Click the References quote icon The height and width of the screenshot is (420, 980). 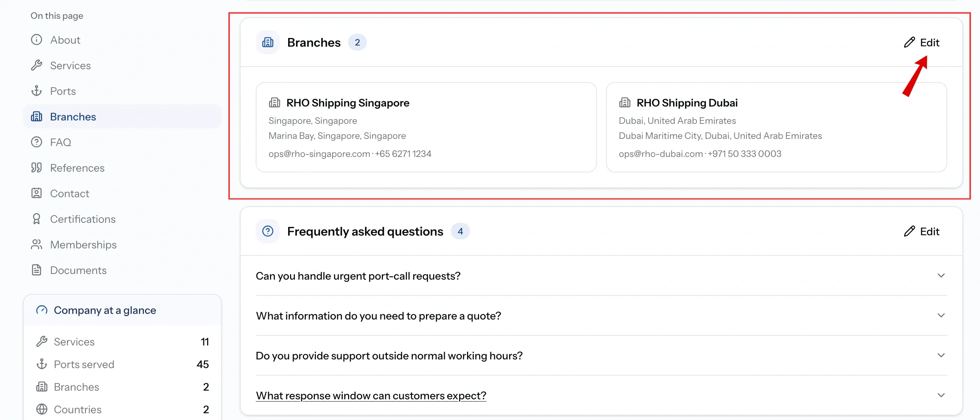click(x=37, y=167)
